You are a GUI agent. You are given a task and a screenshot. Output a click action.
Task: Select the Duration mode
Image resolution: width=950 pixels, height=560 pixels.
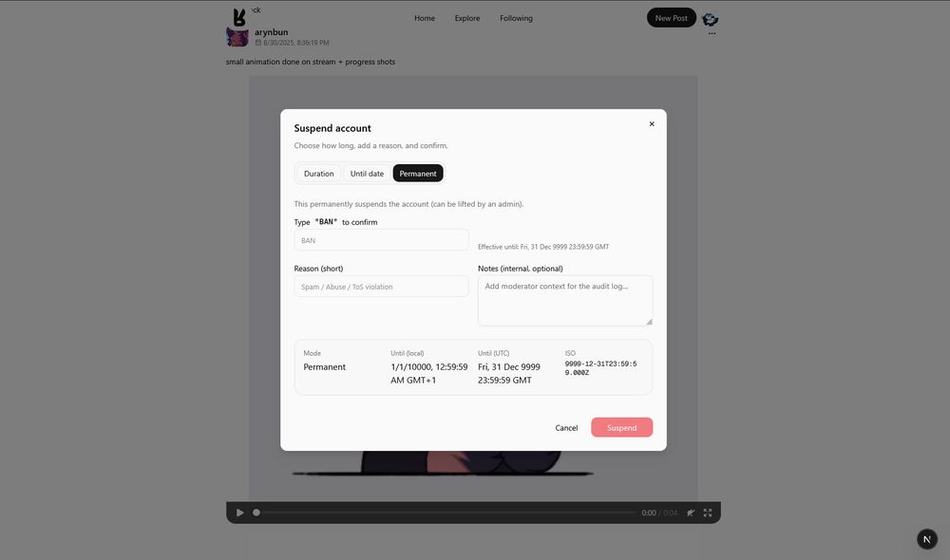coord(318,174)
